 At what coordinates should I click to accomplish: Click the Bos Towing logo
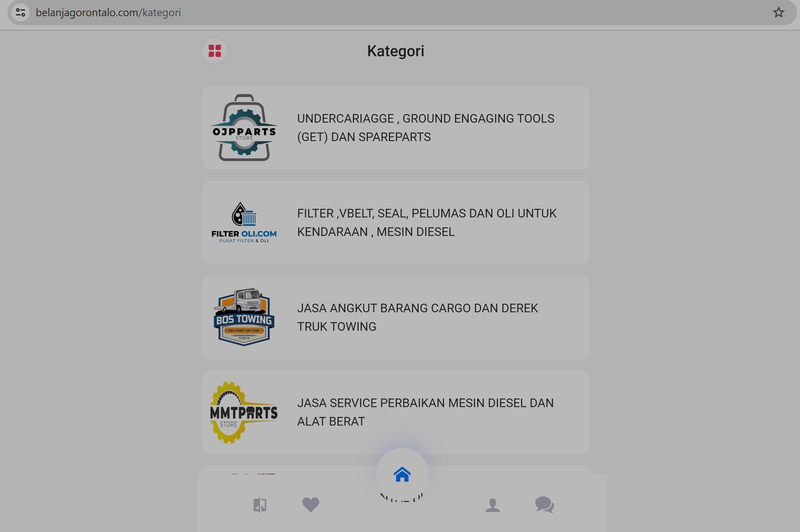pyautogui.click(x=244, y=318)
